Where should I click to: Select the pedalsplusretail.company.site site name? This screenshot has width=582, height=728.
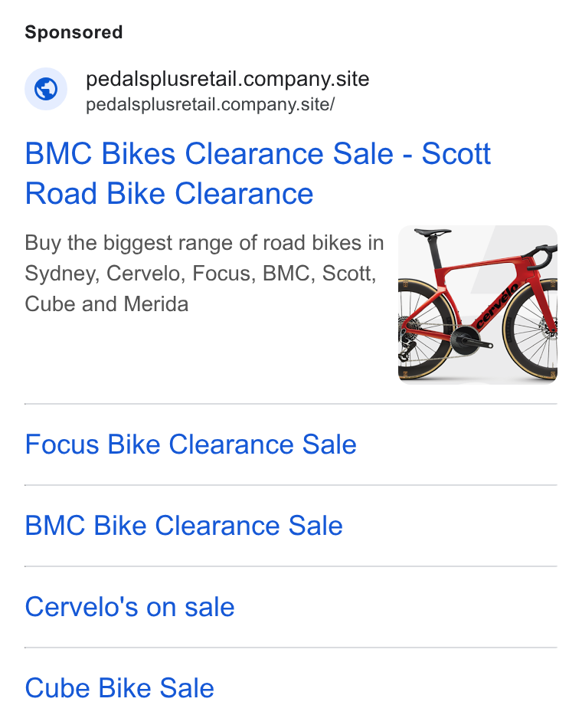coord(227,78)
